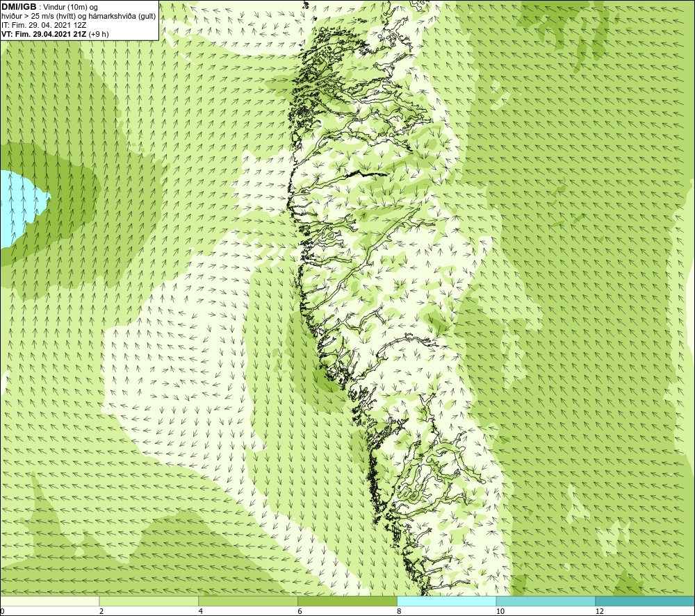Click the 'VT: Fim. 29.04.2021 21Z' valid time

44,34
